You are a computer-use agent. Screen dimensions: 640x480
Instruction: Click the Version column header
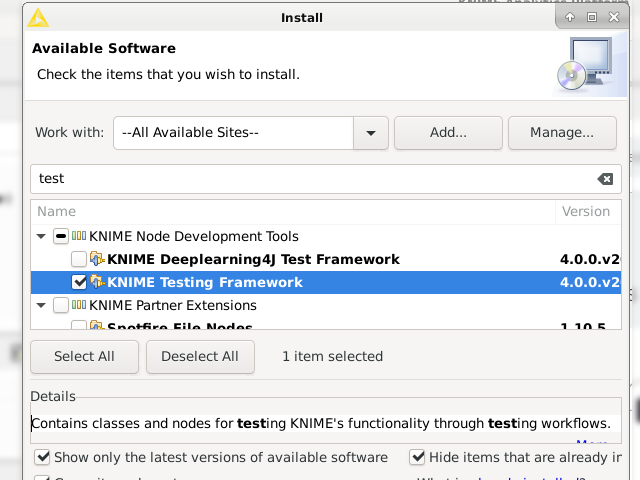click(588, 211)
